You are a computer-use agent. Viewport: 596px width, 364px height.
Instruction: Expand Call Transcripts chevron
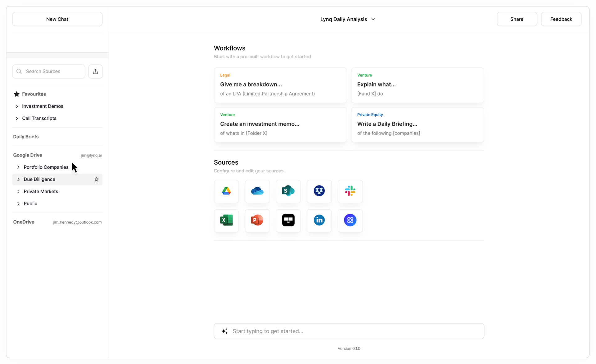17,118
